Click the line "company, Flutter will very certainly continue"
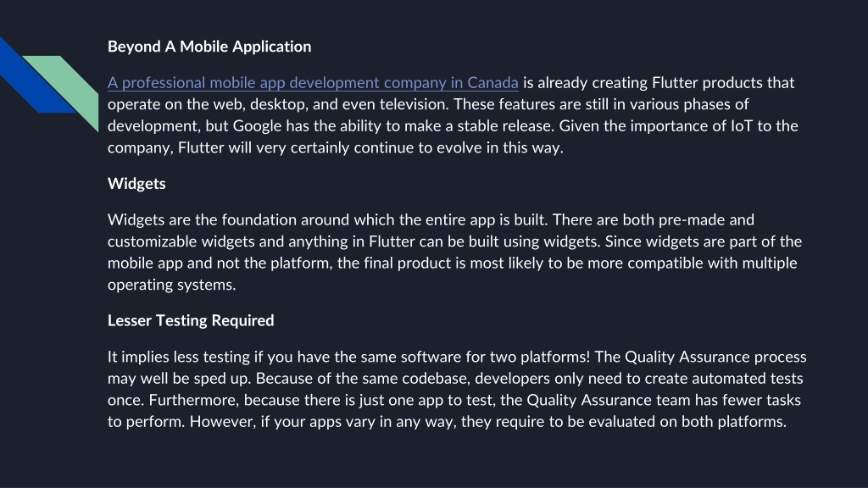 pyautogui.click(x=335, y=147)
